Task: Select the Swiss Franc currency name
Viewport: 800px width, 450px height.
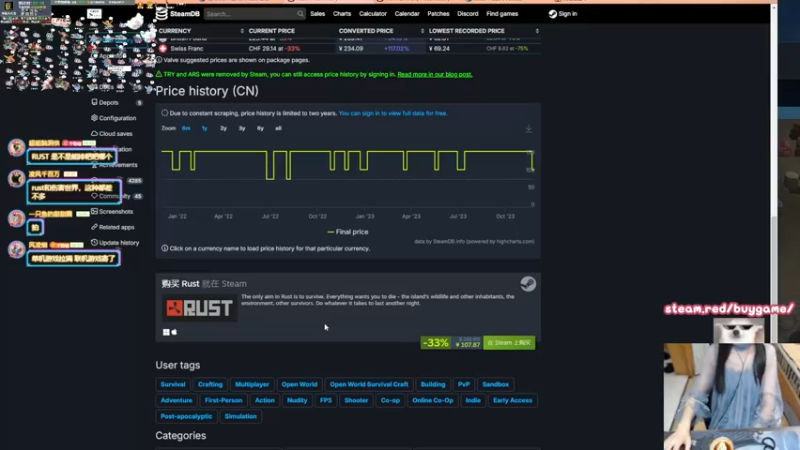Action: pyautogui.click(x=187, y=48)
